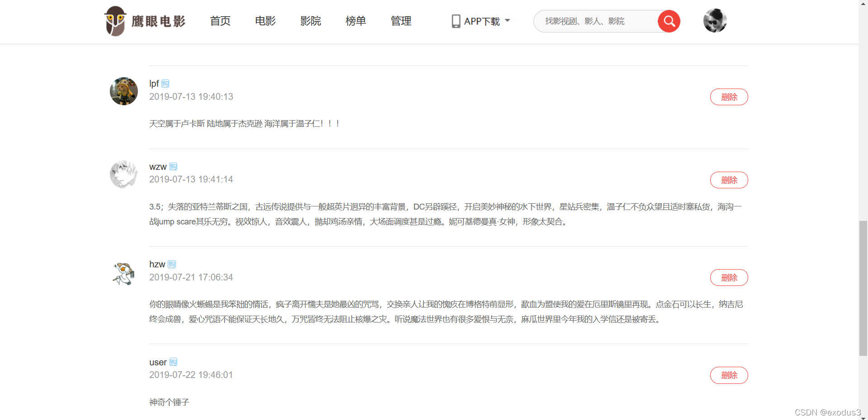Click the red search magnifier icon
The width and height of the screenshot is (868, 420).
[x=669, y=21]
